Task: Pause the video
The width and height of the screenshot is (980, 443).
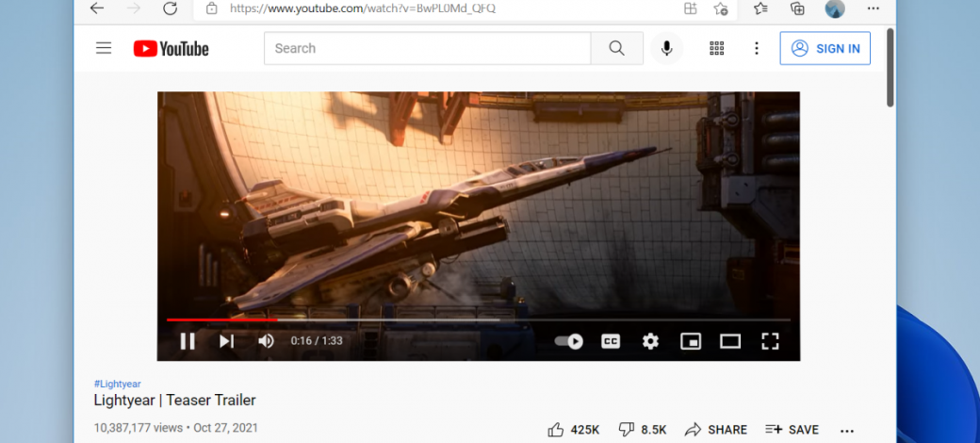Action: [x=188, y=341]
